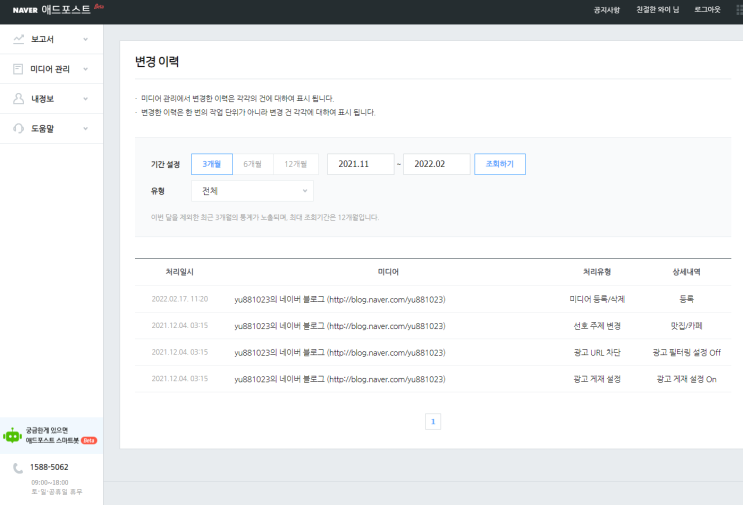Click the 광고 필터링 설정 Off cell
743x505 pixels.
(x=687, y=352)
